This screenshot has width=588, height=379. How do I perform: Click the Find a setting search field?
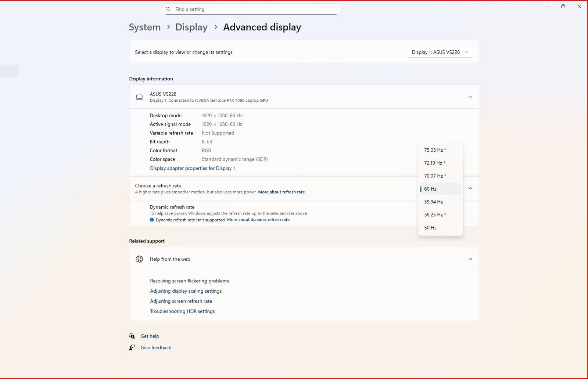(x=254, y=9)
